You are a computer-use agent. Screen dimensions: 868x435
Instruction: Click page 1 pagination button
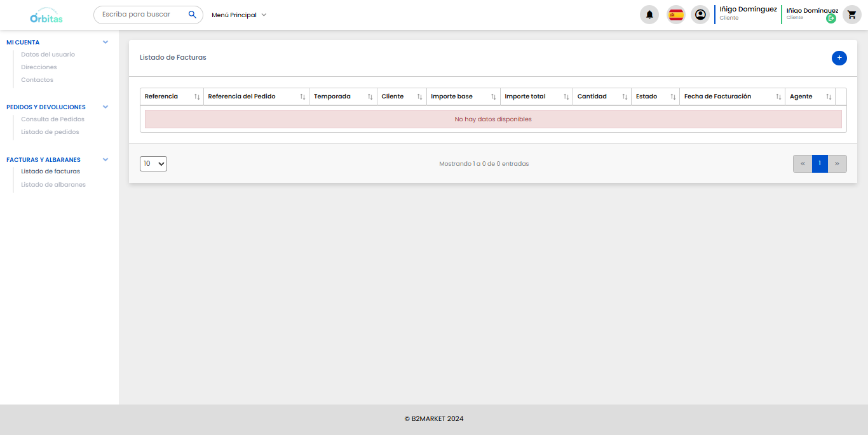pyautogui.click(x=820, y=164)
